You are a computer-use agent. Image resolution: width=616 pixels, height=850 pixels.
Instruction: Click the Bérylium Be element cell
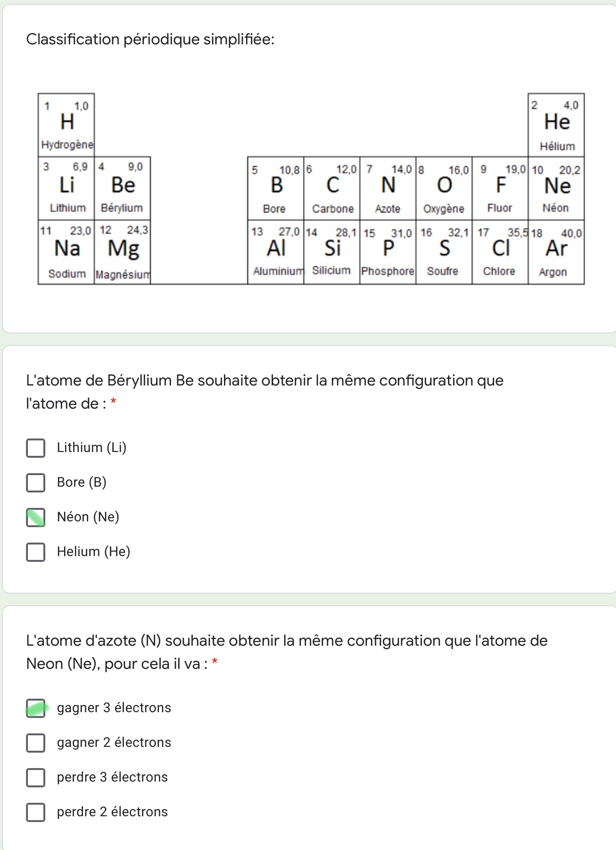click(x=122, y=188)
